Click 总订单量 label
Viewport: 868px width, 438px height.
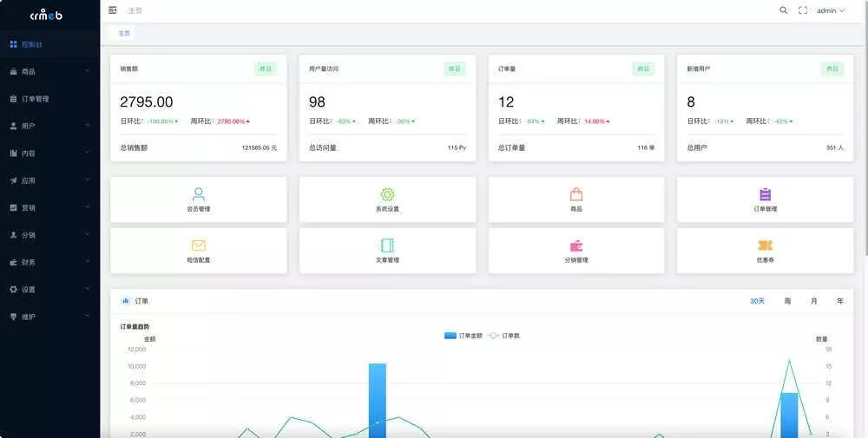pyautogui.click(x=511, y=147)
